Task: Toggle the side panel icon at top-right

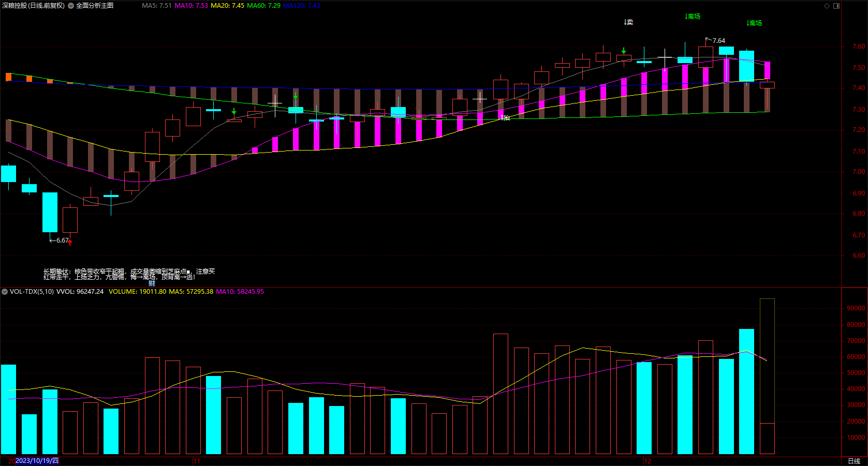Action: [x=836, y=6]
